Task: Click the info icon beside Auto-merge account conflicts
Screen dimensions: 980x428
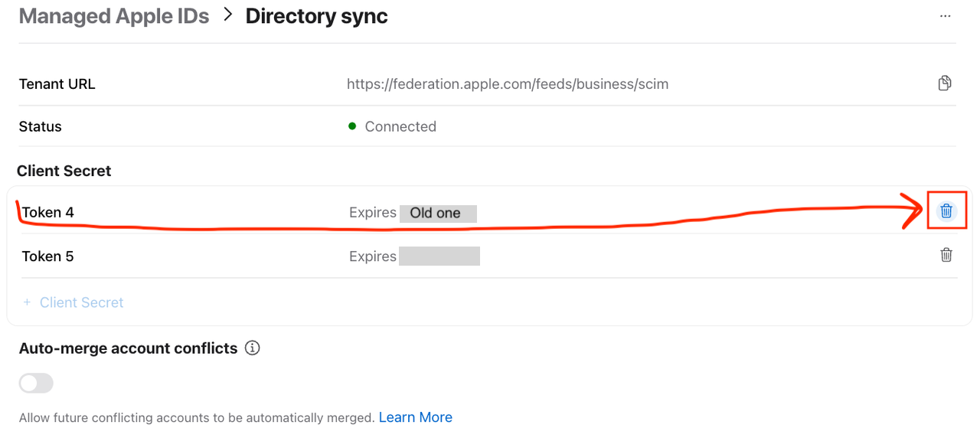Action: click(252, 348)
